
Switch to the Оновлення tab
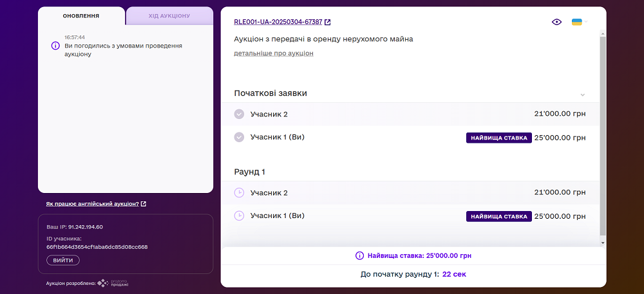80,15
